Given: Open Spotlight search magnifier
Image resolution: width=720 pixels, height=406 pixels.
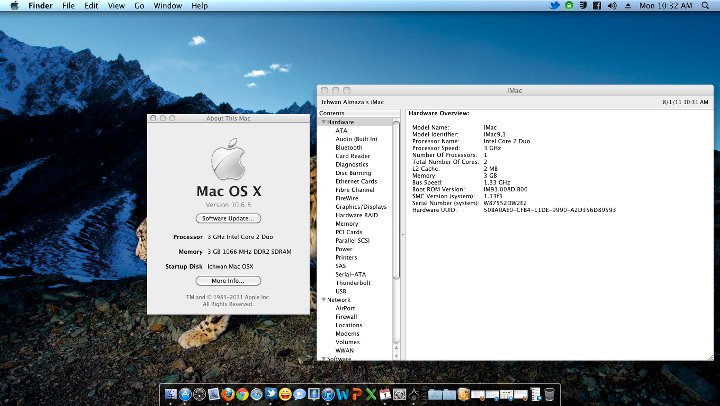Looking at the screenshot, I should [705, 6].
